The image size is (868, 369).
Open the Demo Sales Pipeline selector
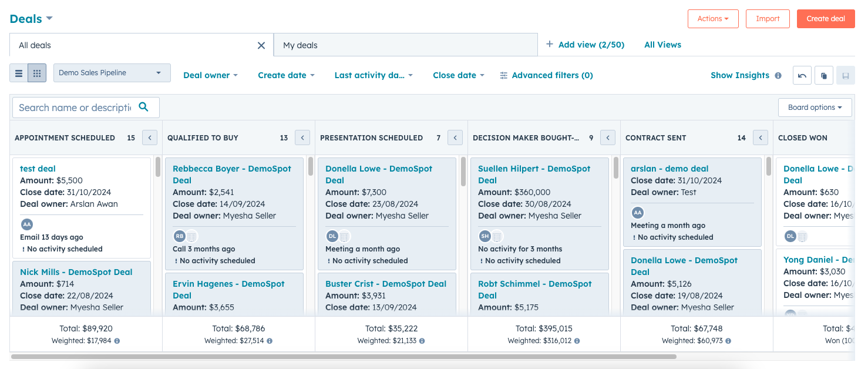[112, 73]
